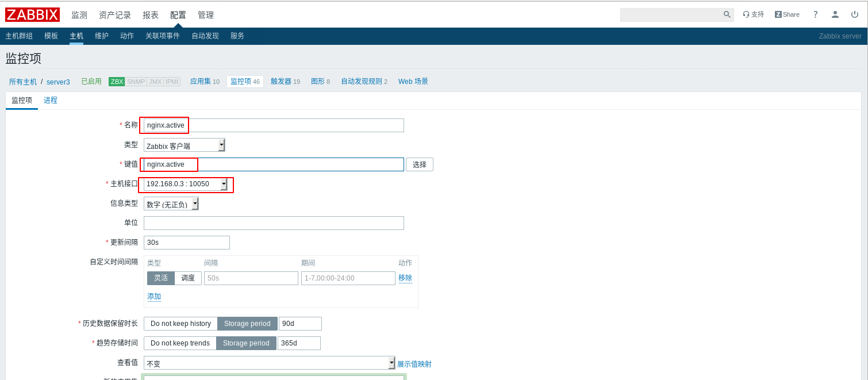Open the help question mark icon

[815, 14]
